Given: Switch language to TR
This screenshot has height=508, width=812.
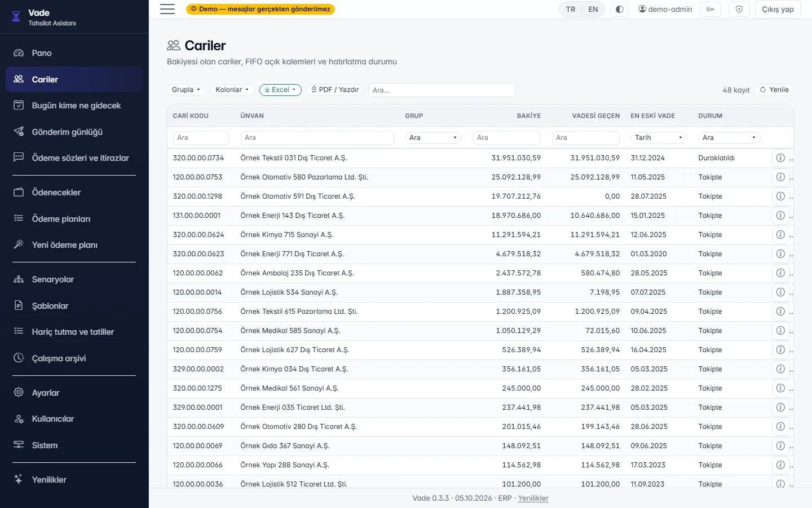Looking at the screenshot, I should (x=571, y=10).
